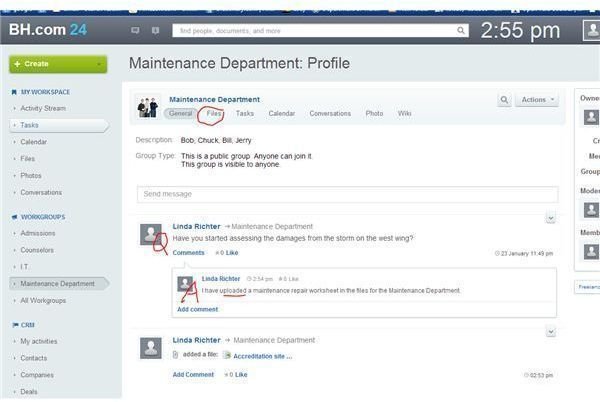Like the storm damages question post
This screenshot has height=402, width=600.
tap(232, 253)
